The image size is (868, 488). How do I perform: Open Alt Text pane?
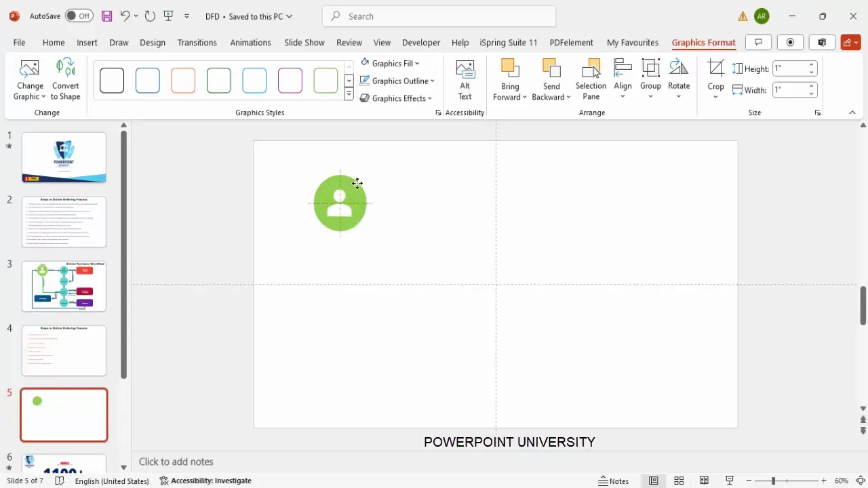(465, 80)
